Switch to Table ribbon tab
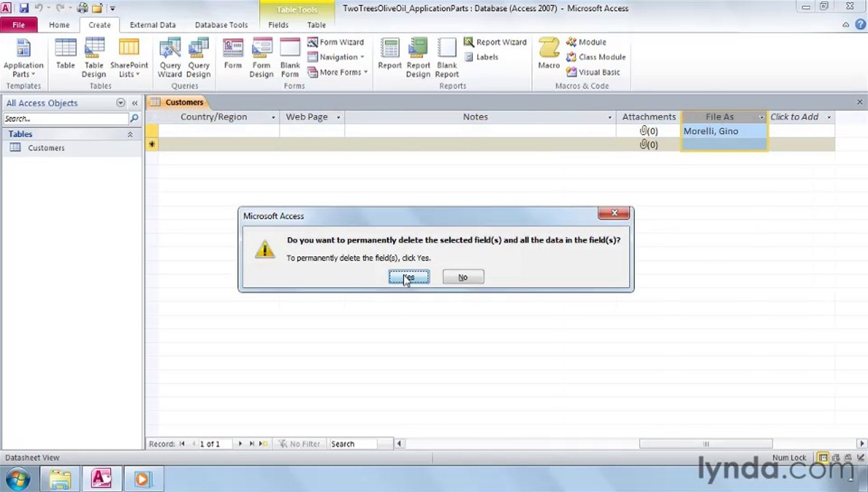The image size is (868, 492). (316, 25)
